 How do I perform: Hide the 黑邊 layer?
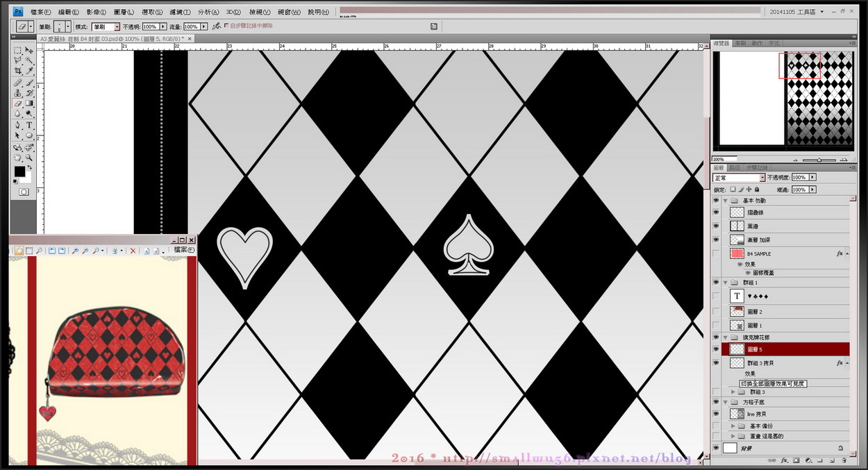[x=717, y=226]
